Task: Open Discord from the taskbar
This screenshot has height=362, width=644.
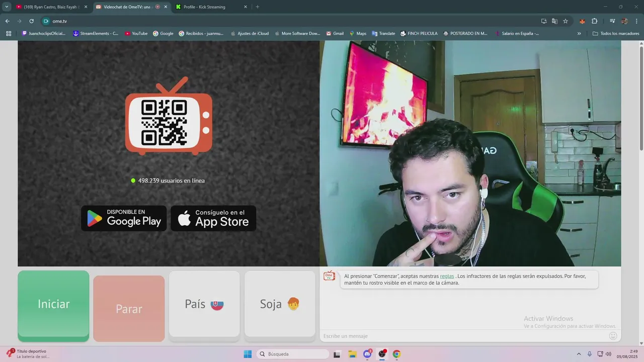Action: point(367,354)
